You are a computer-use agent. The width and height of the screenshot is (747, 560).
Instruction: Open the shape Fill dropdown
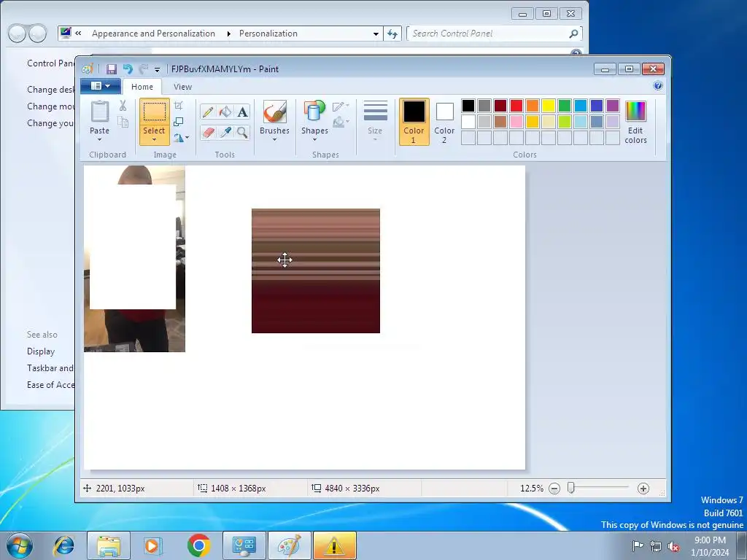tap(341, 122)
